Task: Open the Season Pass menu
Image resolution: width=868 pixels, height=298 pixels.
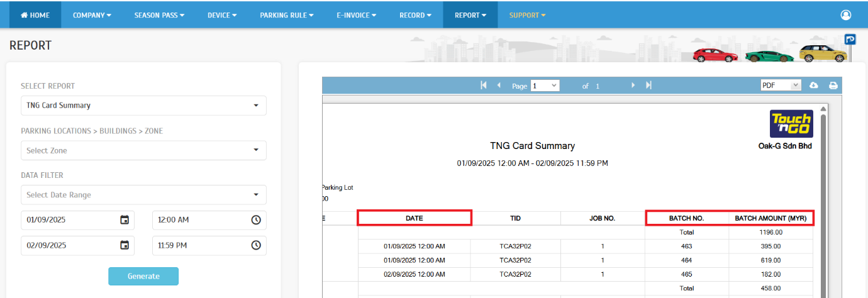Action: [159, 14]
